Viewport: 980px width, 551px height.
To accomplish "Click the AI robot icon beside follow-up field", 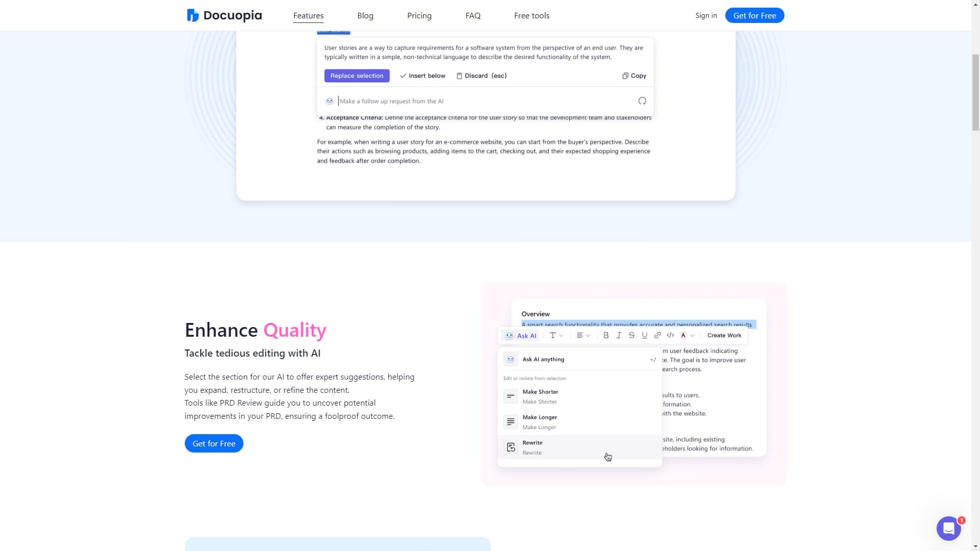I will tap(330, 101).
